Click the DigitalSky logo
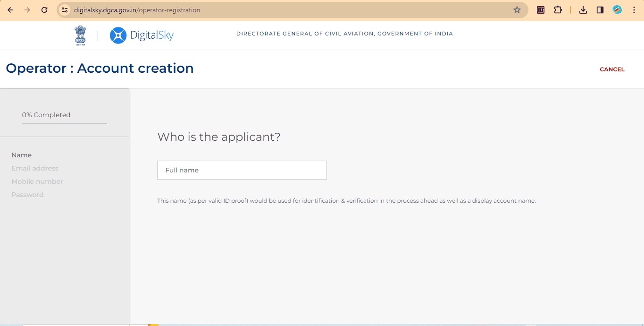Viewport: 644px width, 326px height. [x=141, y=35]
